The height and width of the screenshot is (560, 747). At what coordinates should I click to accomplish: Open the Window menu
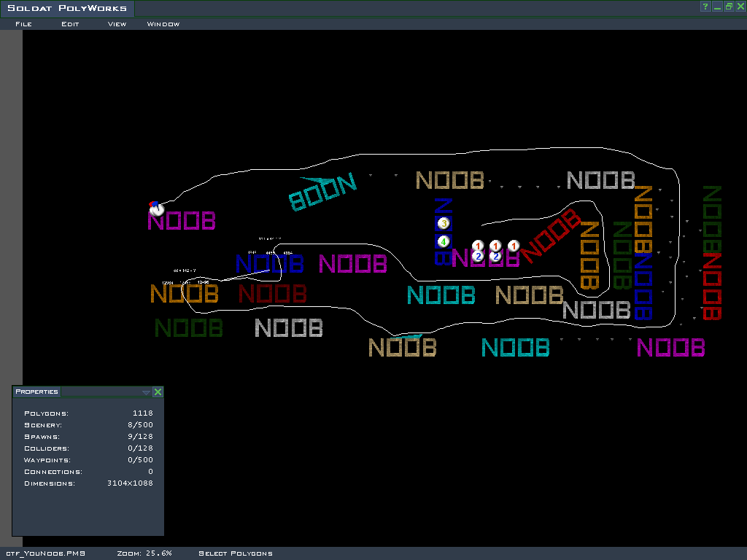(x=163, y=24)
